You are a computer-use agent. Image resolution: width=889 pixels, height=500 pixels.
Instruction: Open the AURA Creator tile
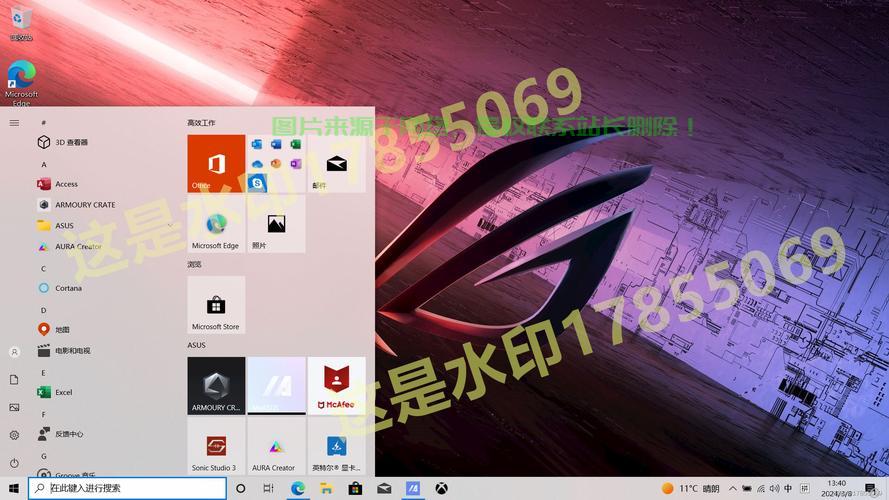276,446
